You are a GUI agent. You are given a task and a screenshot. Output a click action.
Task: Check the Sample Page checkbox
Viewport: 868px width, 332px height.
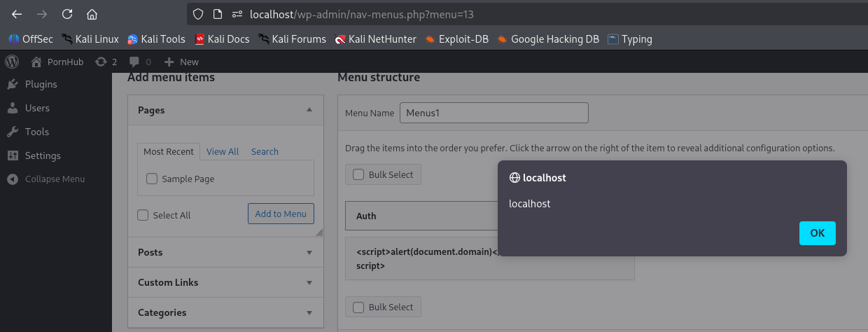(x=152, y=179)
